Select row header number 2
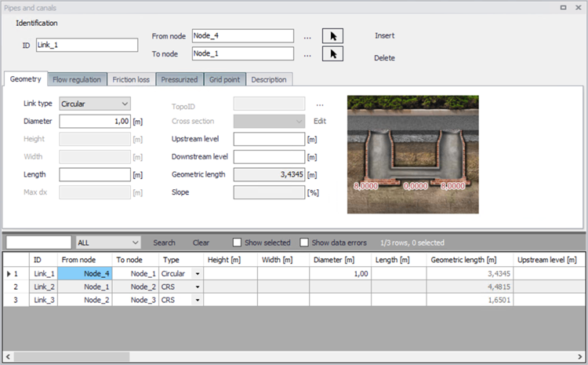 coord(16,287)
